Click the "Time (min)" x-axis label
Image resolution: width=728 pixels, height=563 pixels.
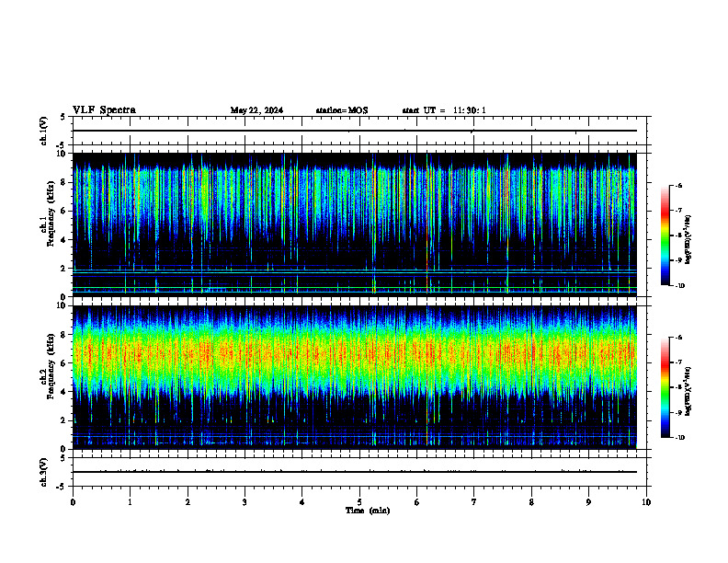click(368, 511)
